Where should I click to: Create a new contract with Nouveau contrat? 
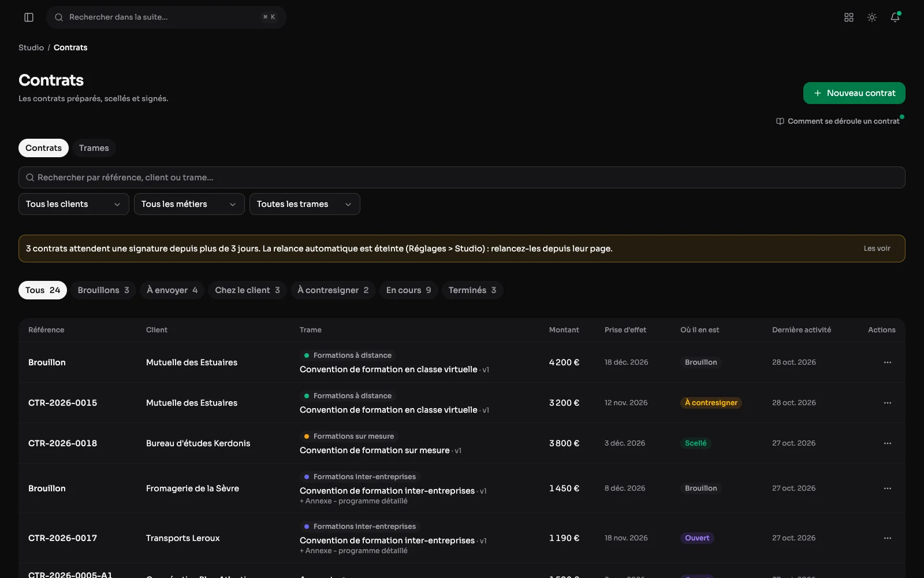click(x=854, y=93)
